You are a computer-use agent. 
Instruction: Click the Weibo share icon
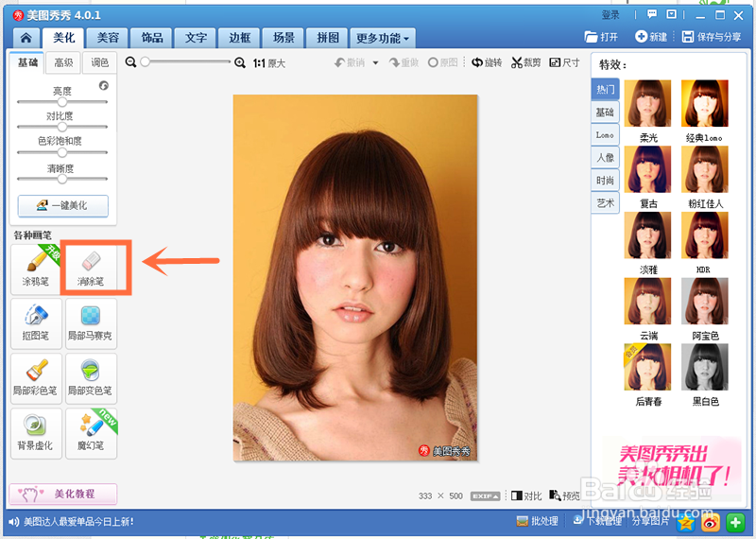(x=711, y=522)
